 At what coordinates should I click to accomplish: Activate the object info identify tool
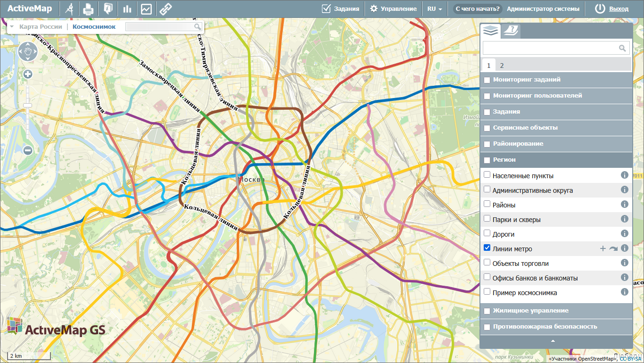(x=108, y=9)
